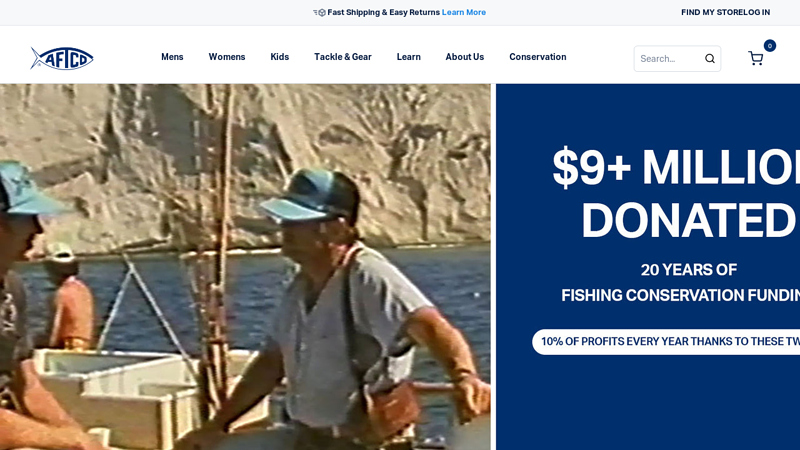Expand the Tackle & Gear menu
800x450 pixels.
point(343,57)
